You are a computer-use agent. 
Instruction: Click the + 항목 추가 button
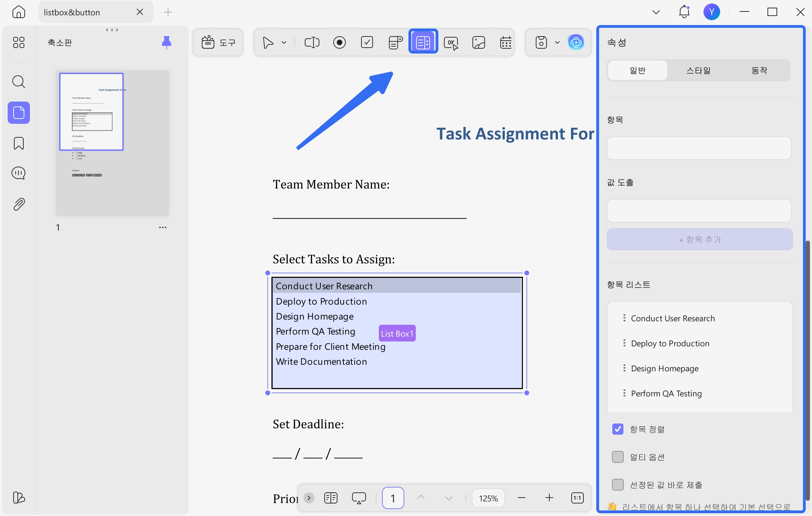pyautogui.click(x=700, y=239)
